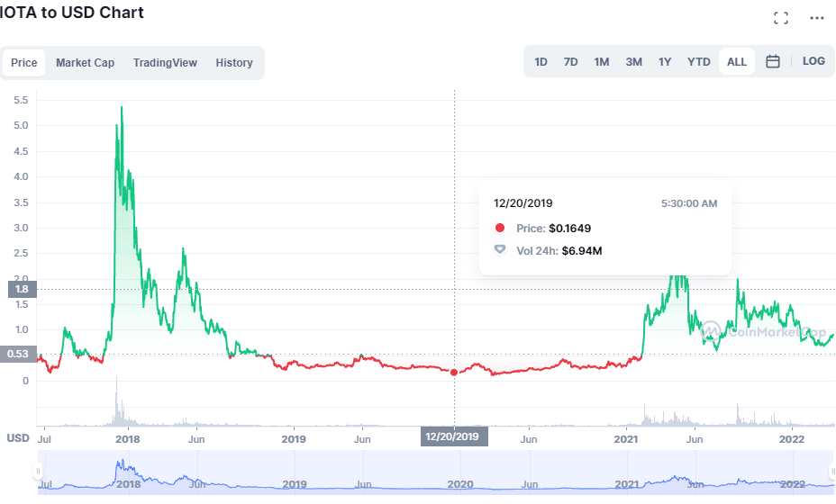Click the IOTA to USD Chart heading

coord(72,13)
